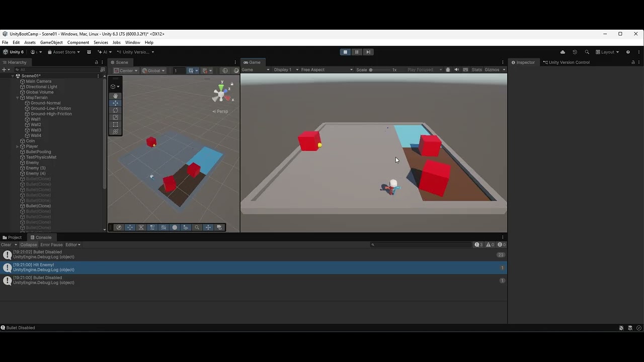This screenshot has height=362, width=644.
Task: Step forward one frame
Action: (368, 52)
